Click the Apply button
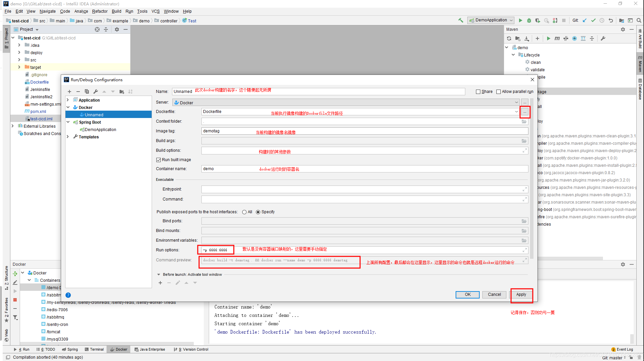Image resolution: width=644 pixels, height=361 pixels. 521,294
